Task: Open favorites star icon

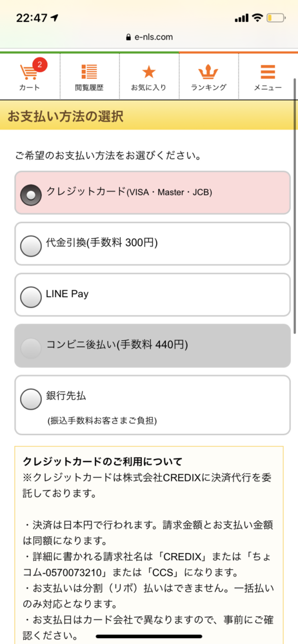Action: 148,72
